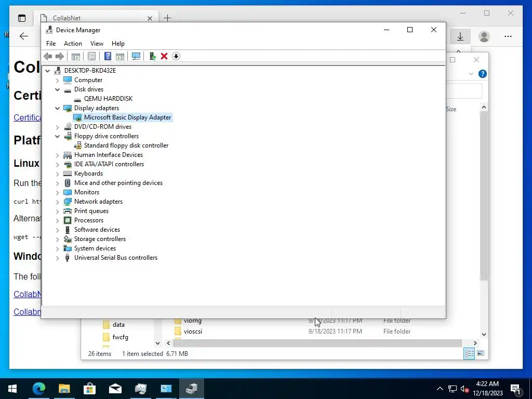The width and height of the screenshot is (532, 399).
Task: Click the Keyboards category icon
Action: pos(68,174)
